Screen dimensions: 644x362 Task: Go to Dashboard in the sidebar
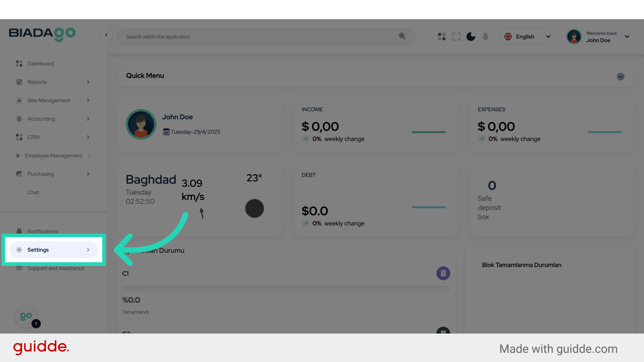(x=40, y=64)
